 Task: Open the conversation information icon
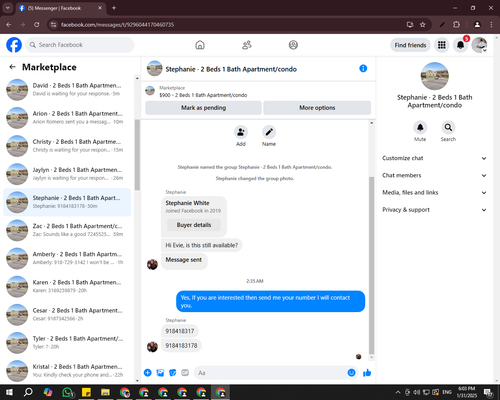coord(363,68)
